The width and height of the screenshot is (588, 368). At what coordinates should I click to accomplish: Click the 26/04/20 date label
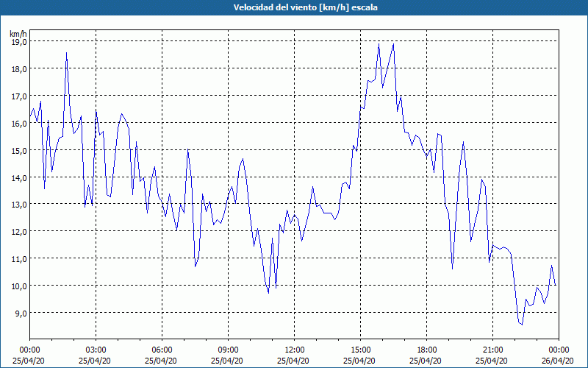tap(557, 361)
